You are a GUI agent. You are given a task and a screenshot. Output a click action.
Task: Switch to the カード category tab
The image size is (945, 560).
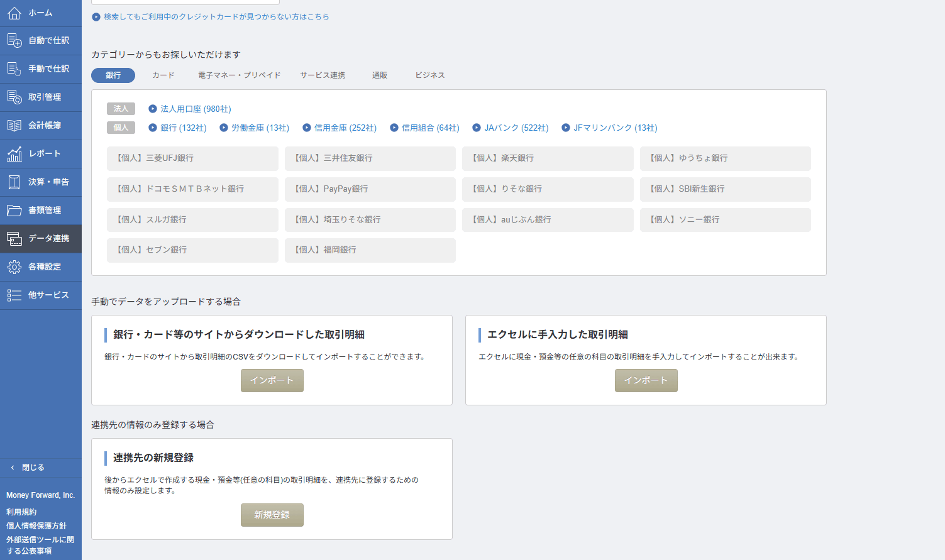[163, 75]
